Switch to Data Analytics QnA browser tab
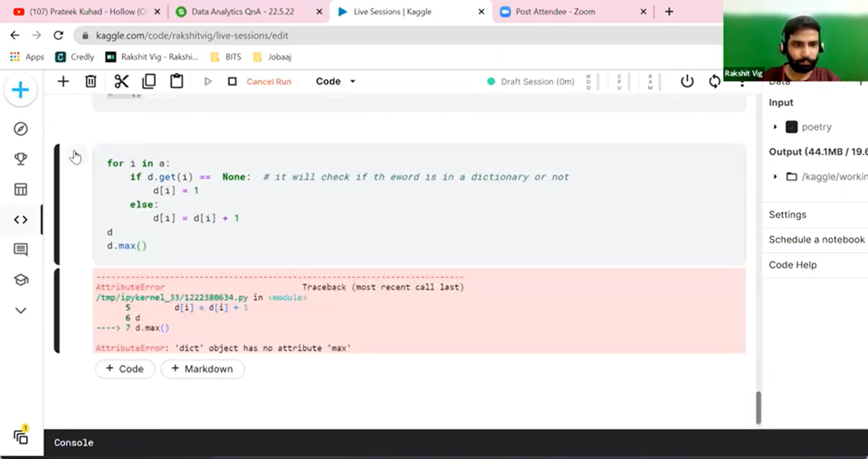The height and width of the screenshot is (459, 868). 242,12
